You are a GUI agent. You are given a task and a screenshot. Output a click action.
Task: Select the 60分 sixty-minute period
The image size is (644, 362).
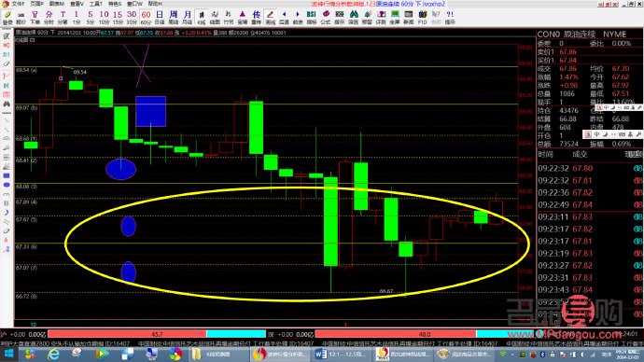tap(146, 17)
